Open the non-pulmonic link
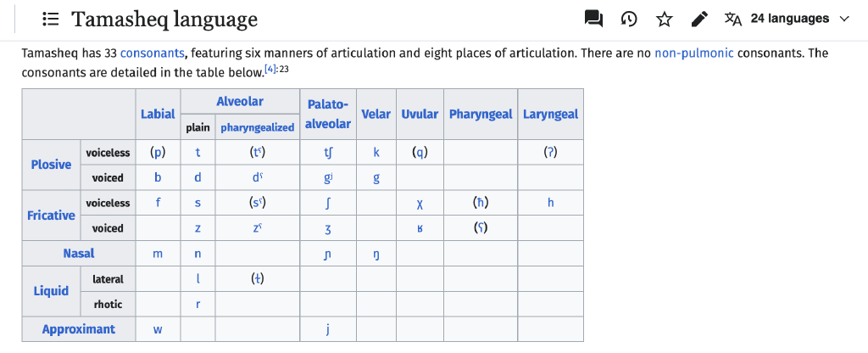This screenshot has height=353, width=868. click(x=694, y=53)
